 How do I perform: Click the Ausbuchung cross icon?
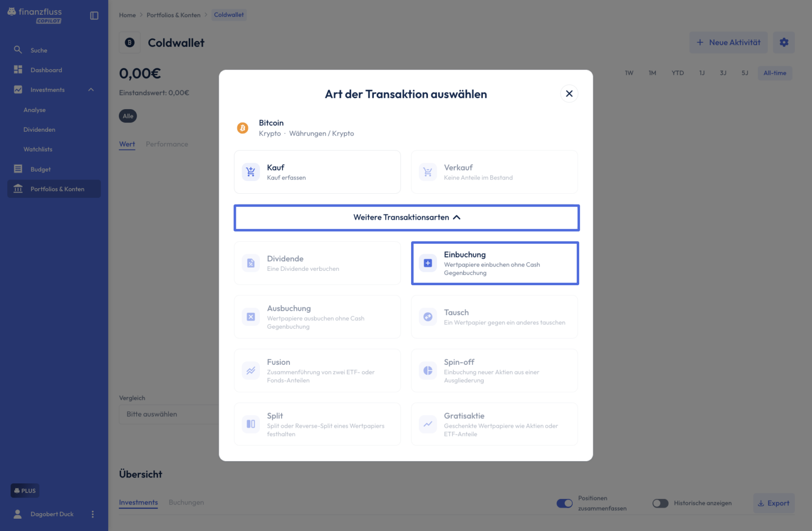tap(251, 317)
